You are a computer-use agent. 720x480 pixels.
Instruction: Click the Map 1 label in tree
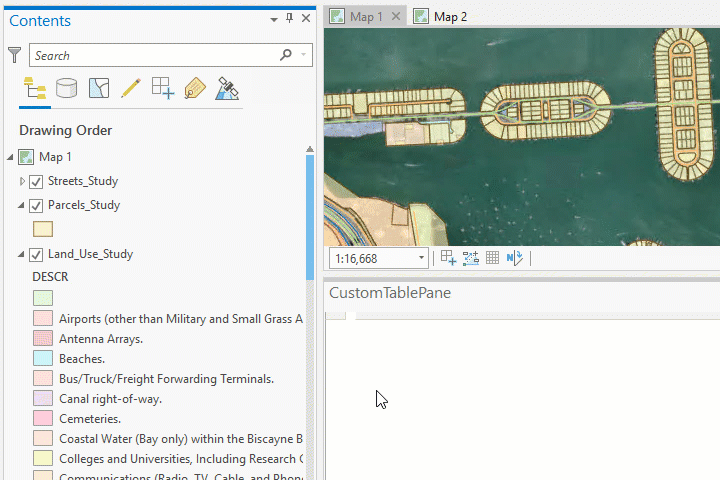coord(55,157)
